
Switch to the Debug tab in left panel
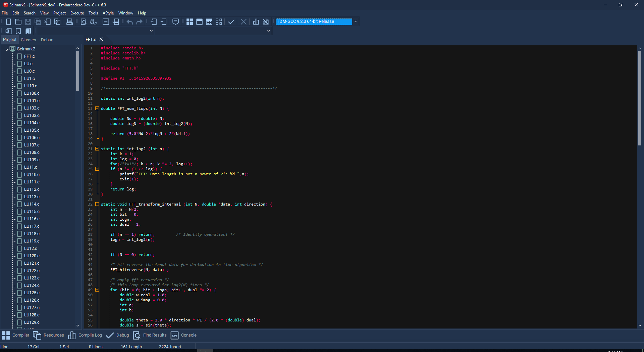pyautogui.click(x=47, y=40)
